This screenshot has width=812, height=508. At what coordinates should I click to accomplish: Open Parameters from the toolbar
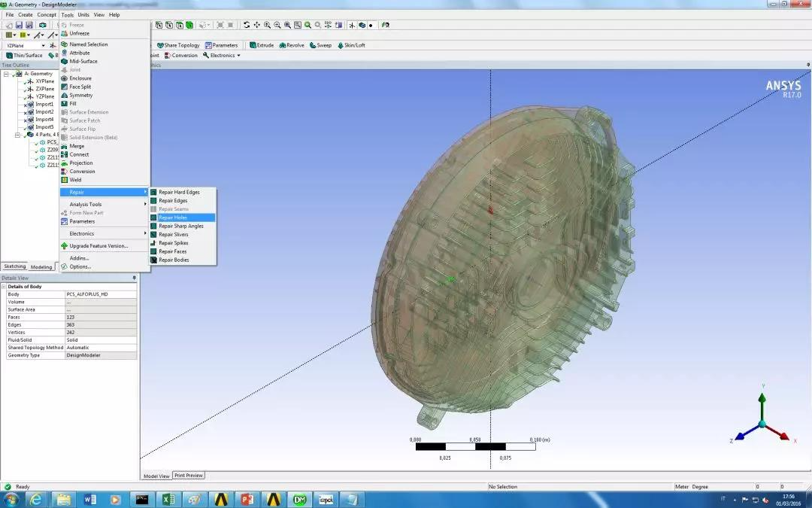coord(221,45)
